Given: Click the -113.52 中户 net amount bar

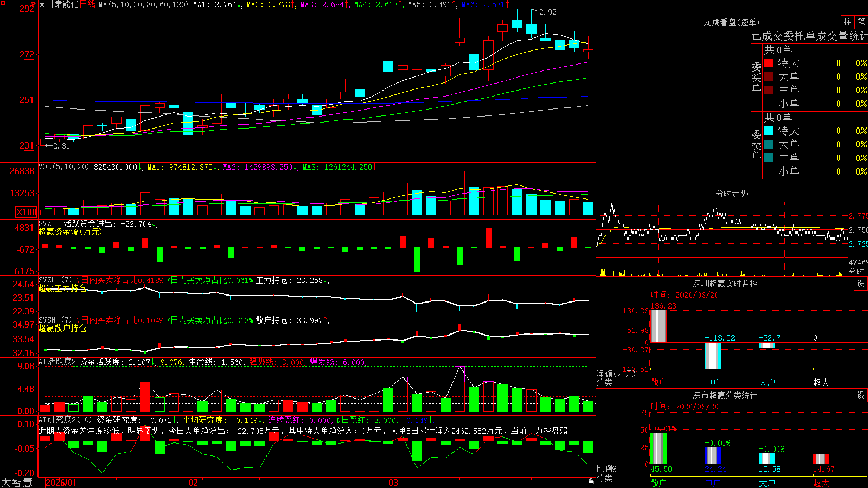Looking at the screenshot, I should (713, 356).
